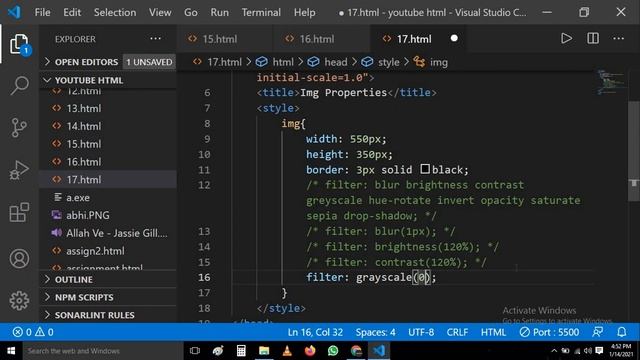Click the unsaved dot on 17.html tab
Screen dimensions: 640x360
pyautogui.click(x=454, y=38)
